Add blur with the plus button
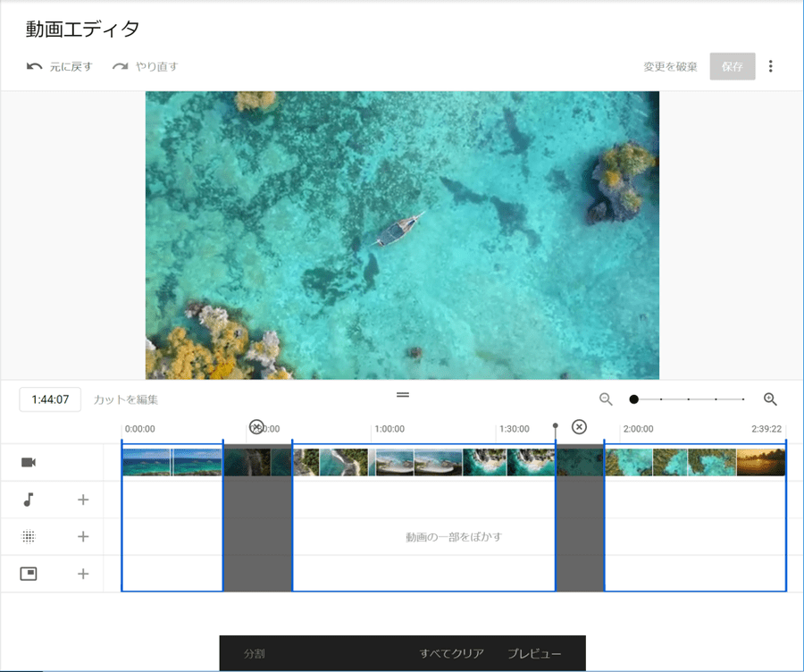The height and width of the screenshot is (672, 804). [x=83, y=537]
